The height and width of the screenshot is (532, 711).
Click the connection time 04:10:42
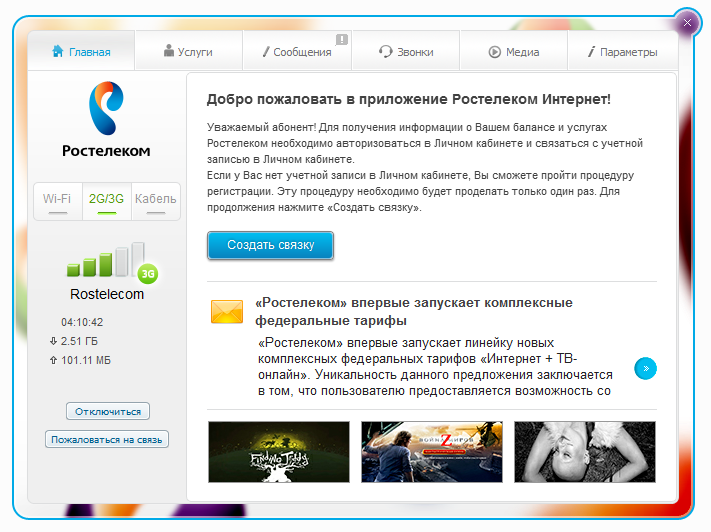[x=82, y=322]
